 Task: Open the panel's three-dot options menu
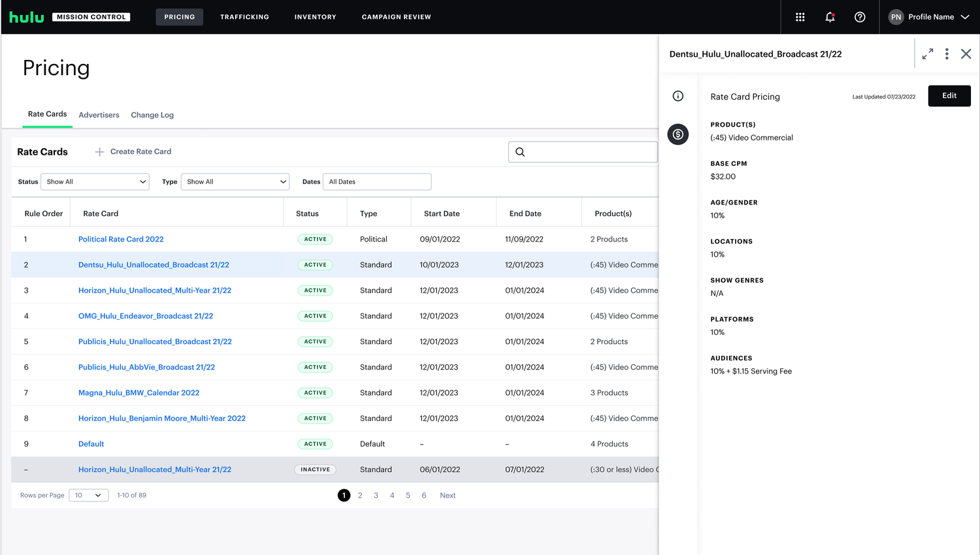947,54
